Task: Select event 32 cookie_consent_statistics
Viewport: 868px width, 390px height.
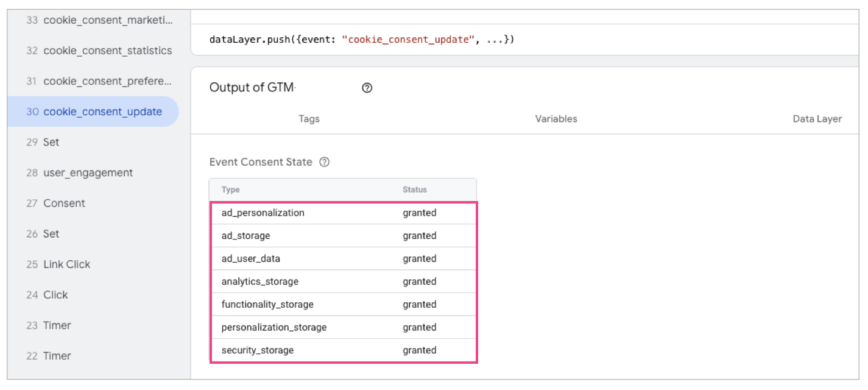Action: click(99, 51)
